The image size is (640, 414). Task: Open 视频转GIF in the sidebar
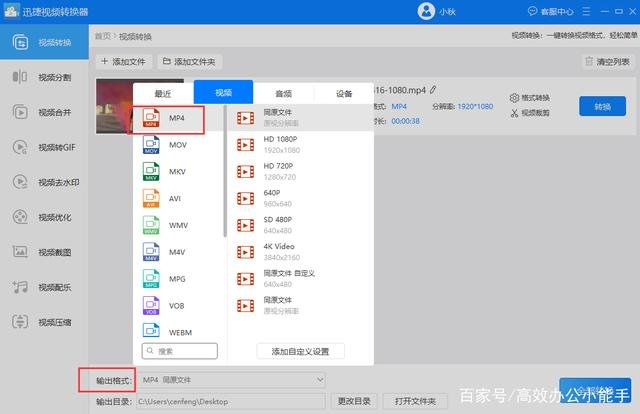[x=44, y=147]
